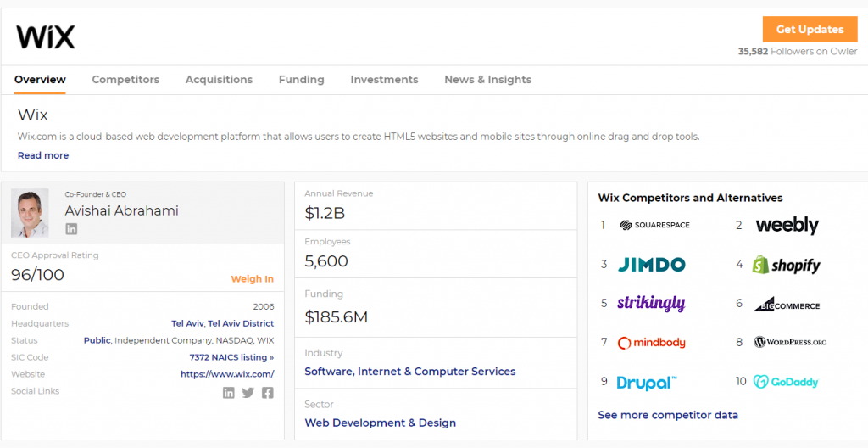Open Wix Facebook social link icon
868x448 pixels.
(x=267, y=393)
